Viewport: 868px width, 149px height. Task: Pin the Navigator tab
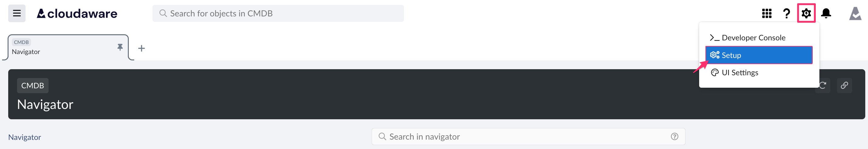(x=120, y=47)
